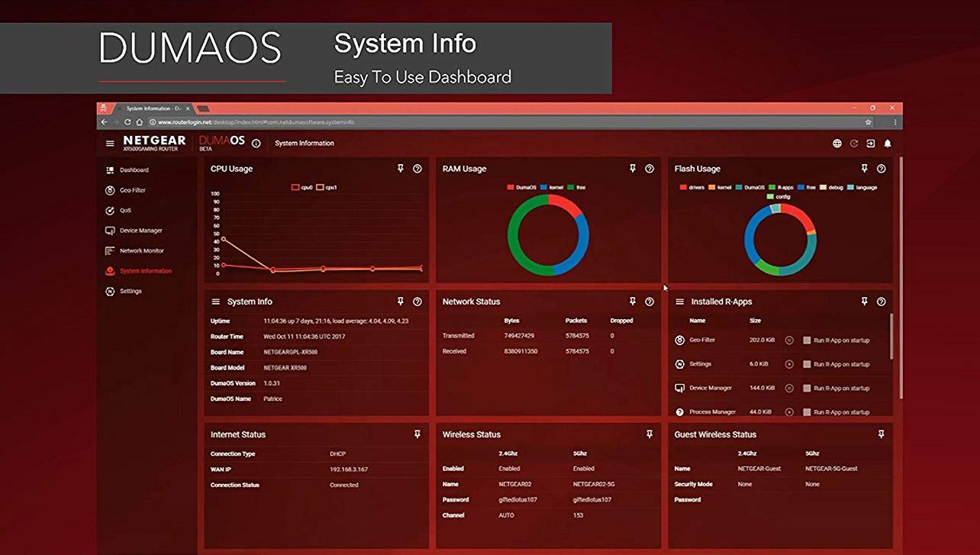This screenshot has height=555, width=980.
Task: Click the WAN IP value 192.168.3.167
Action: [x=349, y=469]
